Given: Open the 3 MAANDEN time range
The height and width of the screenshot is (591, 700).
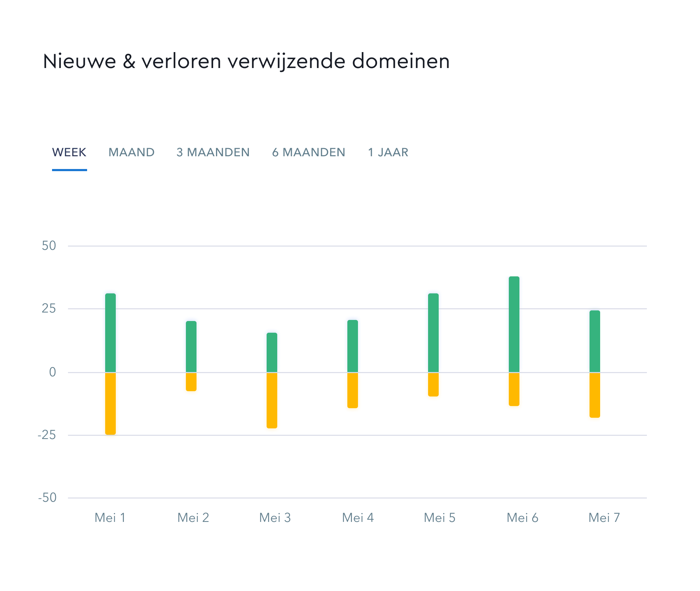Looking at the screenshot, I should click(213, 152).
